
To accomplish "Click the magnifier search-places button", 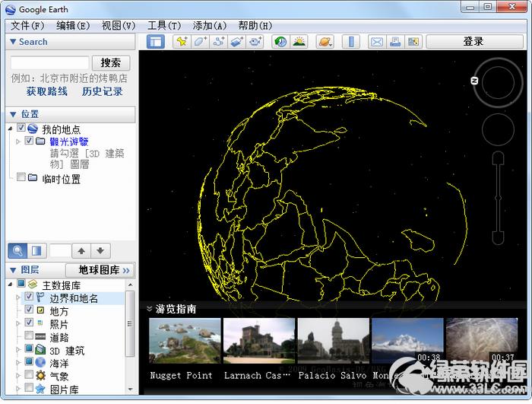I will coord(17,251).
